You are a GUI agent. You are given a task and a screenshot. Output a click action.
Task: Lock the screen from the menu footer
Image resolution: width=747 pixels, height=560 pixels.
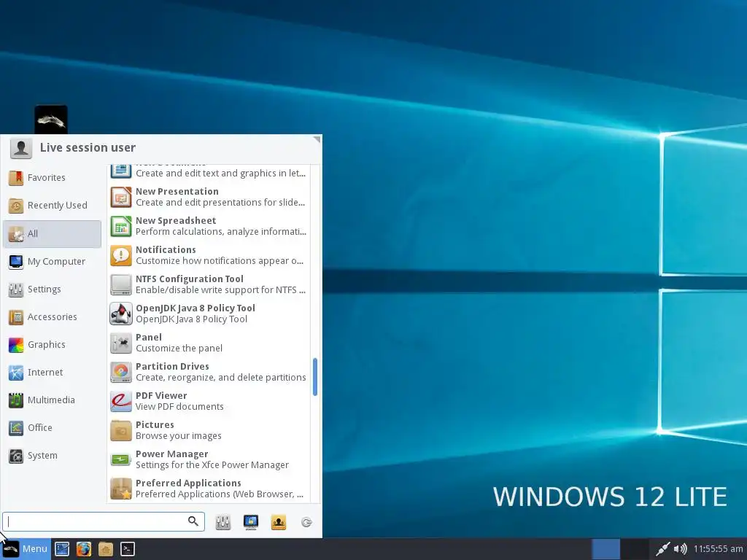251,522
